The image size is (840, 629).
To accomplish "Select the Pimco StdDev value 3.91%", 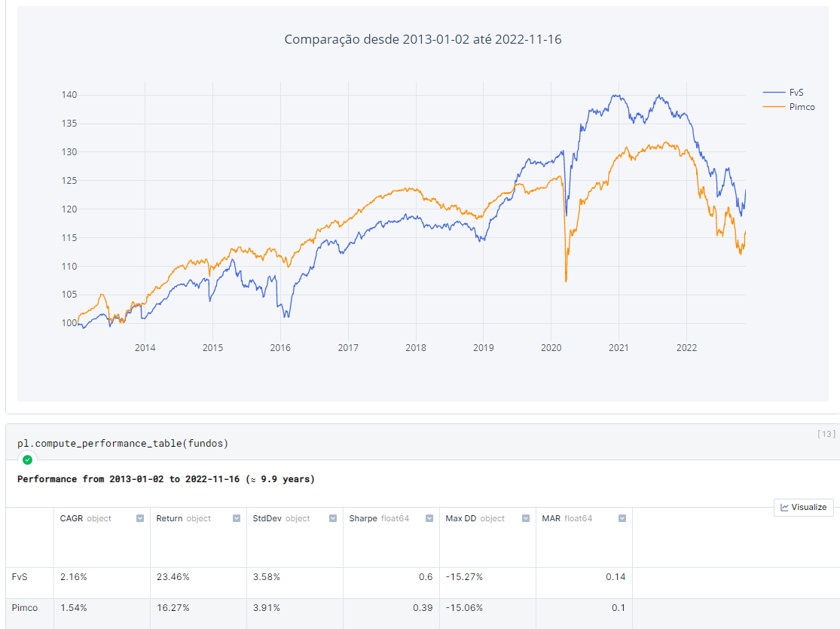I will click(266, 608).
